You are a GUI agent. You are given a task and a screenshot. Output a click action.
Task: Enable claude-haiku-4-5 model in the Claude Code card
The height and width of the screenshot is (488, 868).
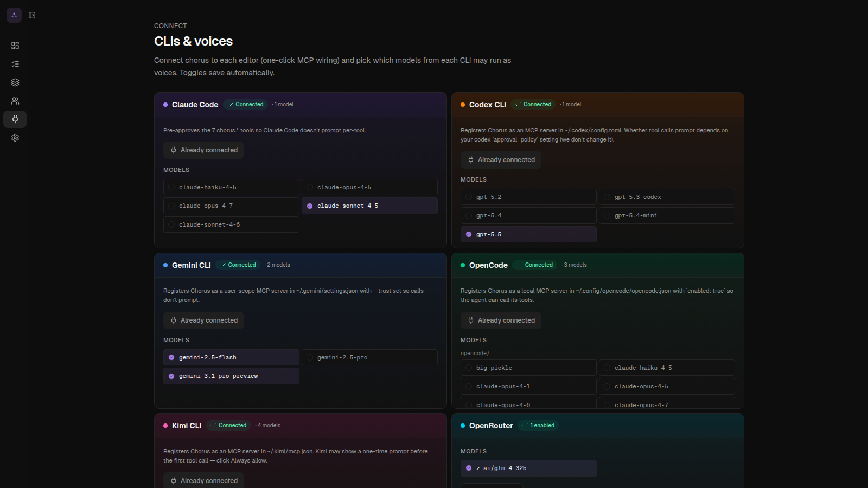coord(231,187)
